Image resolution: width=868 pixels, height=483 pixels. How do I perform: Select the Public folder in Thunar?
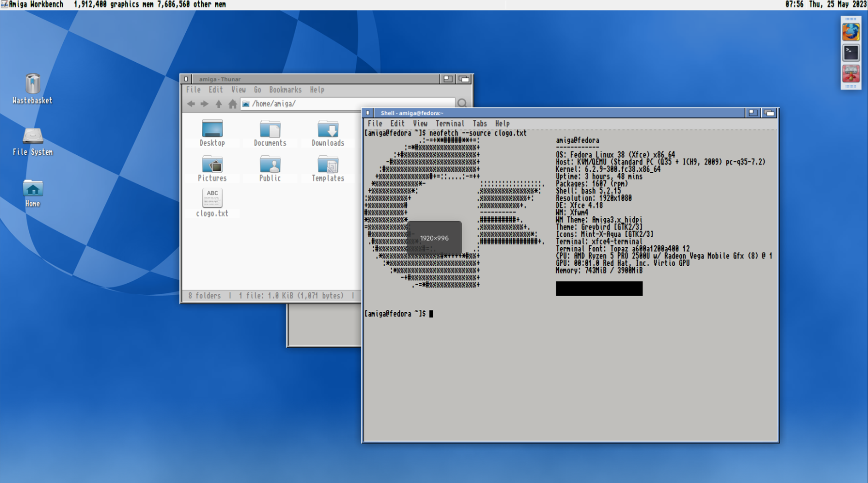pos(270,168)
